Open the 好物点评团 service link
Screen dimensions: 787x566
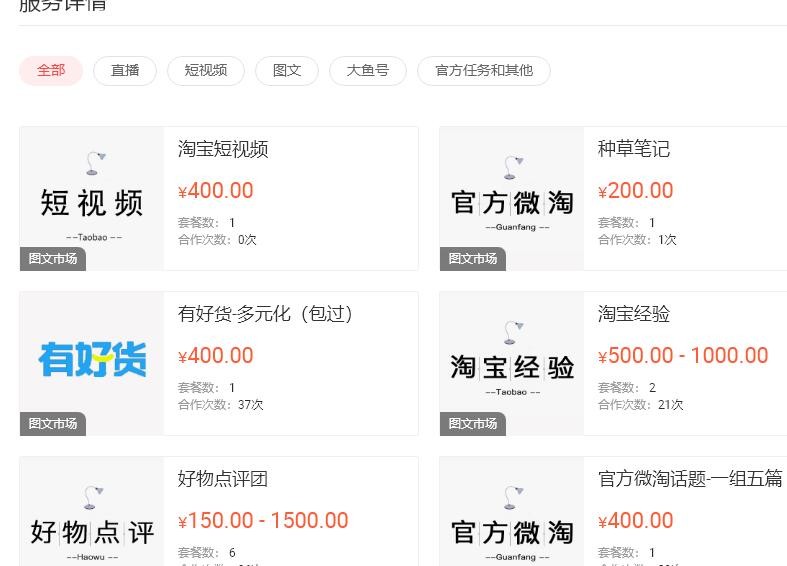(223, 479)
